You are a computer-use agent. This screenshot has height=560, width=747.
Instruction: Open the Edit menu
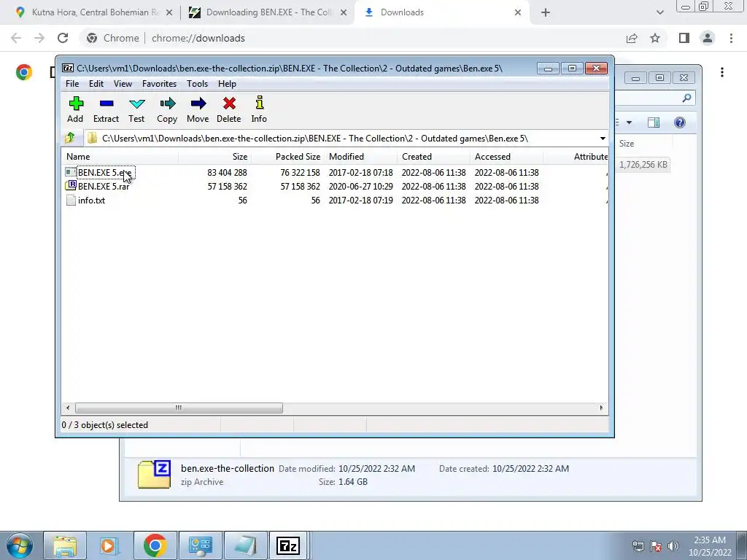click(x=96, y=84)
